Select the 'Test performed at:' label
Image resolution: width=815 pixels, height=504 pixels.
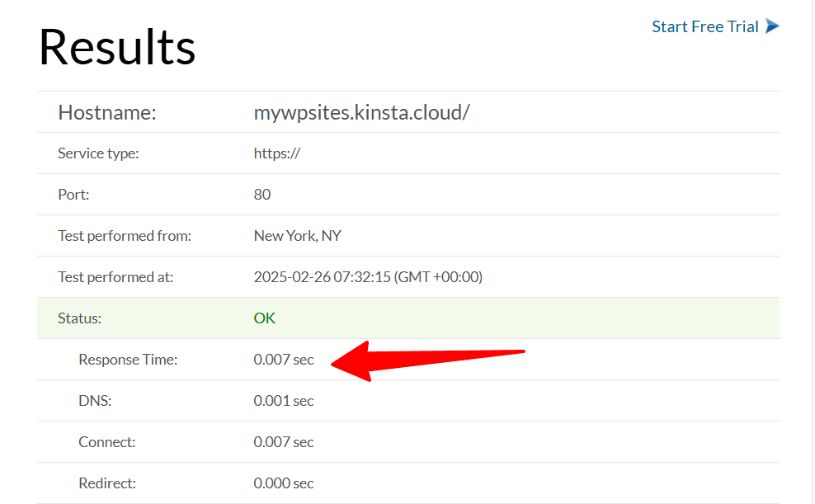115,277
